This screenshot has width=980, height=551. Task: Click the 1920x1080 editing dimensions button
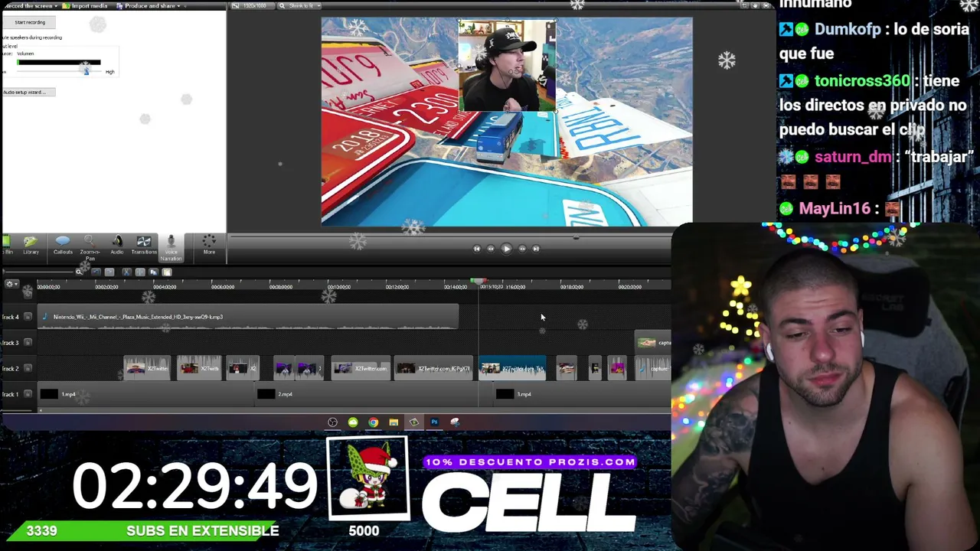point(253,6)
